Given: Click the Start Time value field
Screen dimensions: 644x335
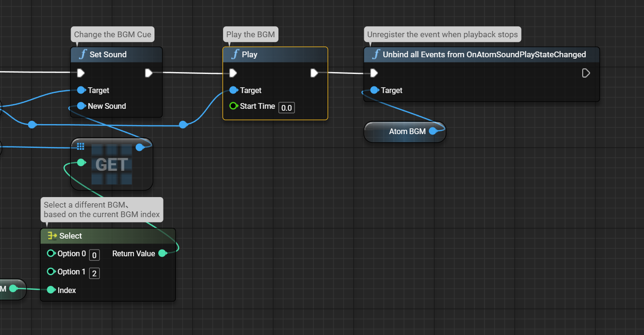Looking at the screenshot, I should pos(286,107).
